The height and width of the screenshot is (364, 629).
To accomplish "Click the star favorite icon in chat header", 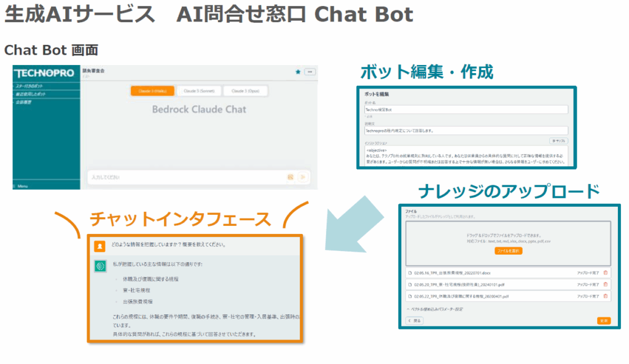I will [298, 72].
